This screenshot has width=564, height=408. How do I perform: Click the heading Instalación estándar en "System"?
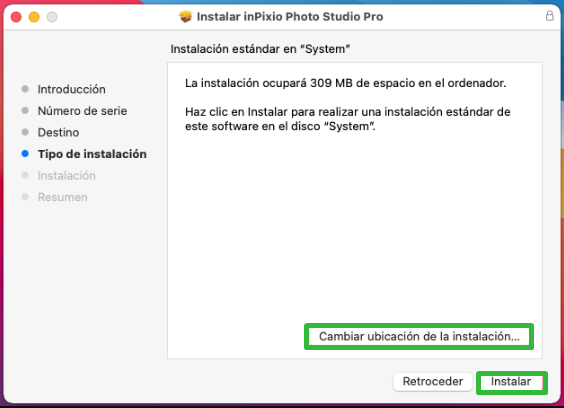click(x=260, y=49)
